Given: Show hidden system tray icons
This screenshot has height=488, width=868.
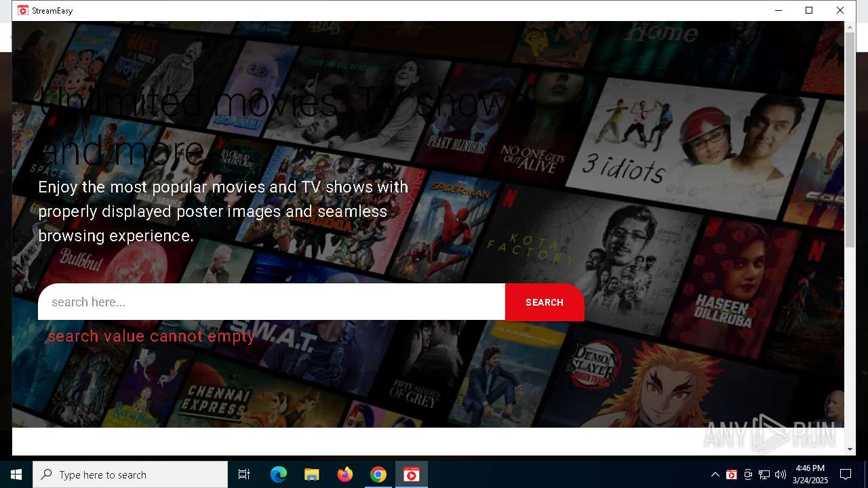Looking at the screenshot, I should point(715,474).
